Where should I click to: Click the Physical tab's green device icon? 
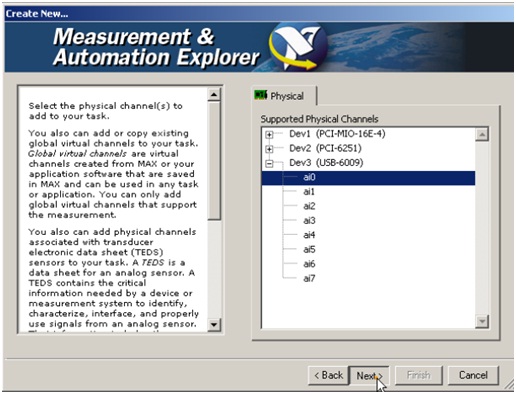pyautogui.click(x=261, y=95)
